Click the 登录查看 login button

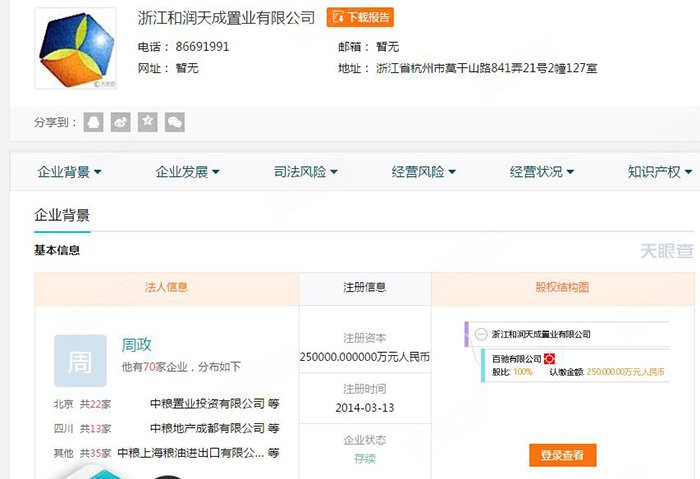562,455
